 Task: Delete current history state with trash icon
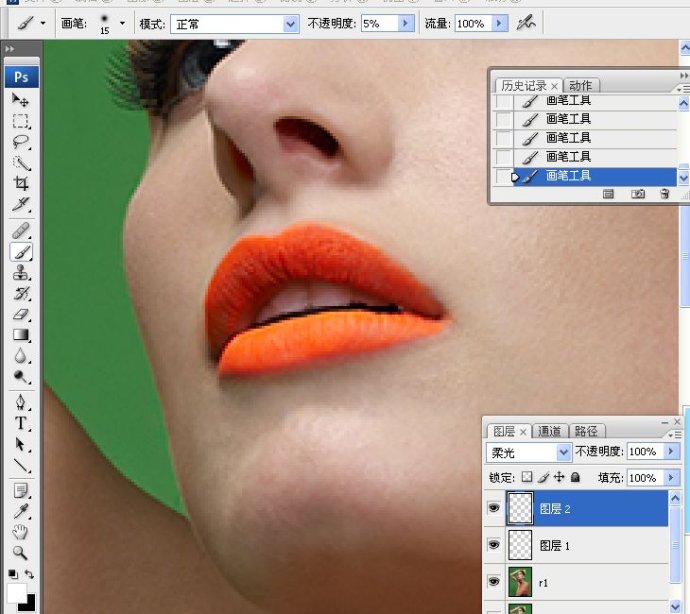[664, 194]
